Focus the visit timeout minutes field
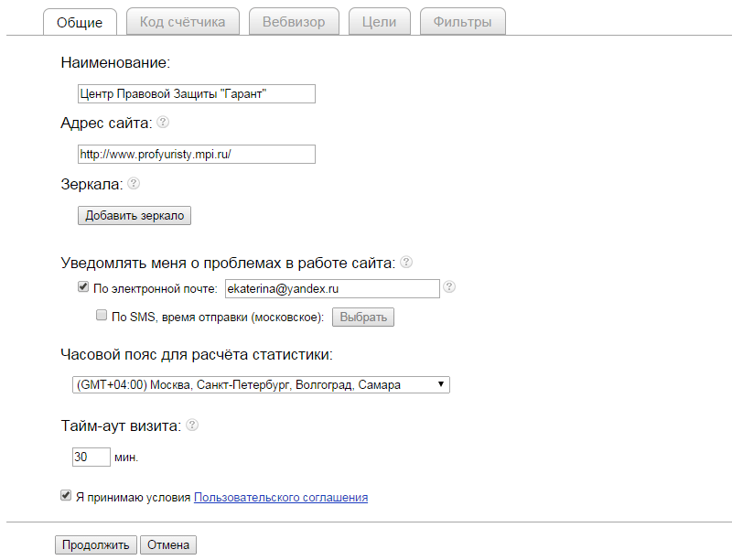 (91, 456)
